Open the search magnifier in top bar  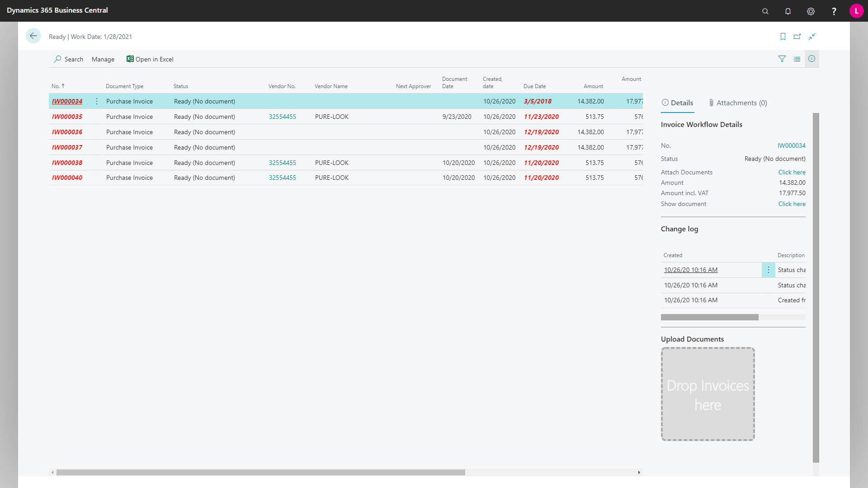tap(765, 11)
